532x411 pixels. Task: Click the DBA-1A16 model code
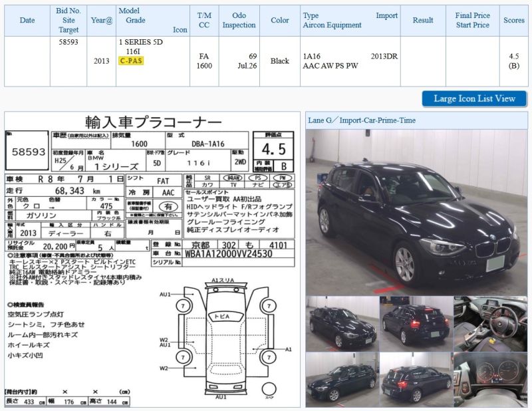pyautogui.click(x=208, y=144)
